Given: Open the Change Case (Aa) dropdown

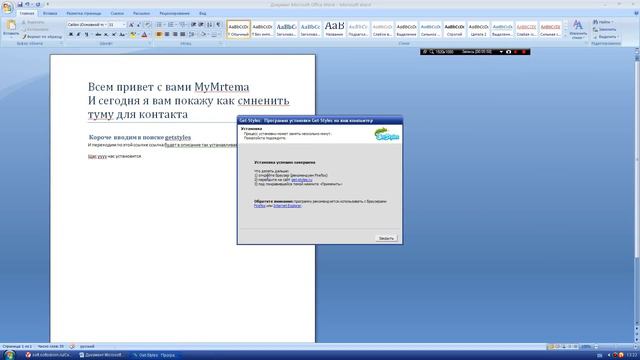Looking at the screenshot, I should tap(123, 35).
